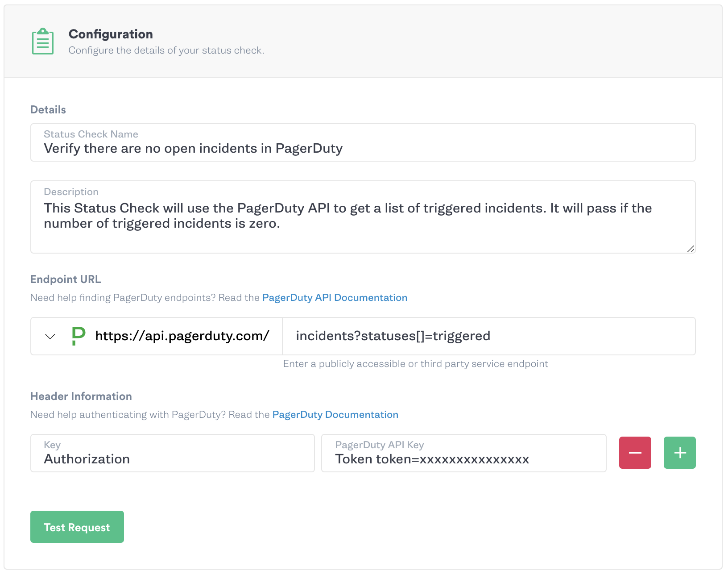Viewport: 728px width, 575px height.
Task: Open the base URL picker next to PagerDuty logo
Action: click(49, 336)
